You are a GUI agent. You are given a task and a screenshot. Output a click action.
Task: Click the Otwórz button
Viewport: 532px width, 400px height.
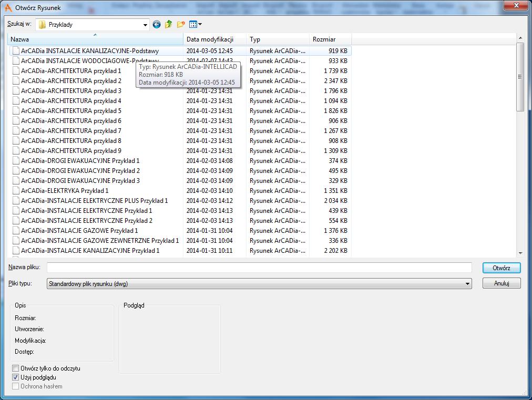(x=502, y=268)
